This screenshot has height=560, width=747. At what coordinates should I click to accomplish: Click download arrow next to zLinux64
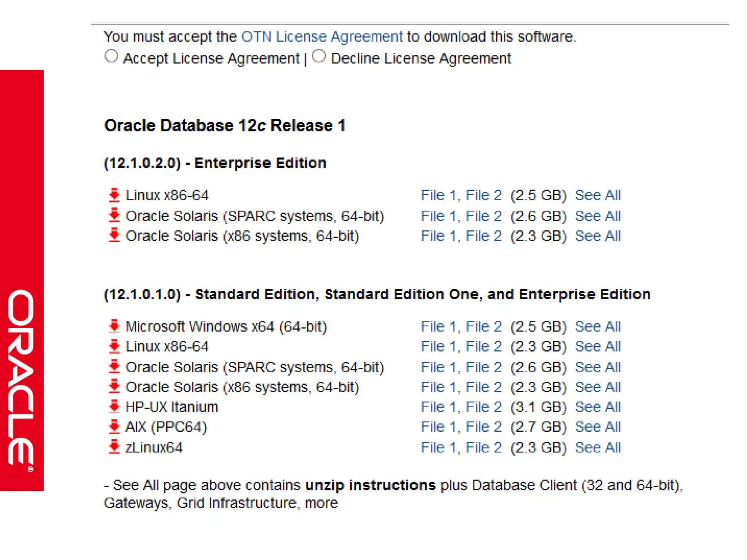(x=114, y=447)
